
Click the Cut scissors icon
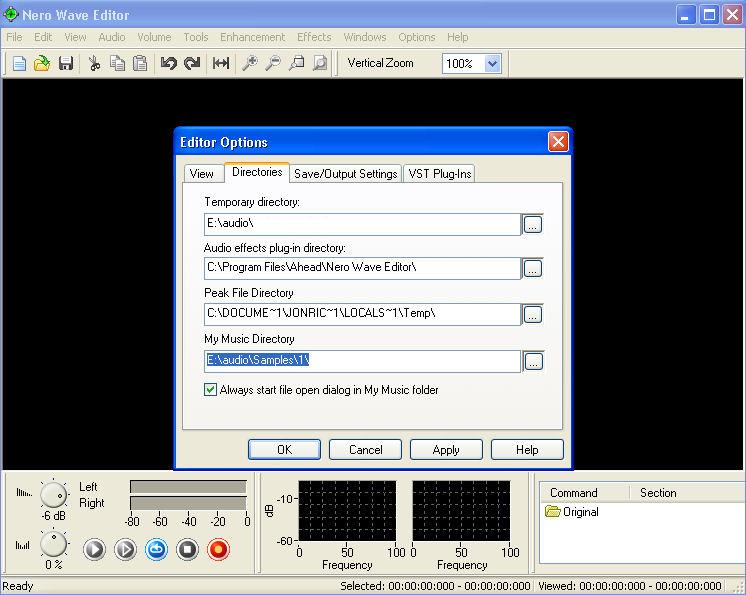coord(94,63)
